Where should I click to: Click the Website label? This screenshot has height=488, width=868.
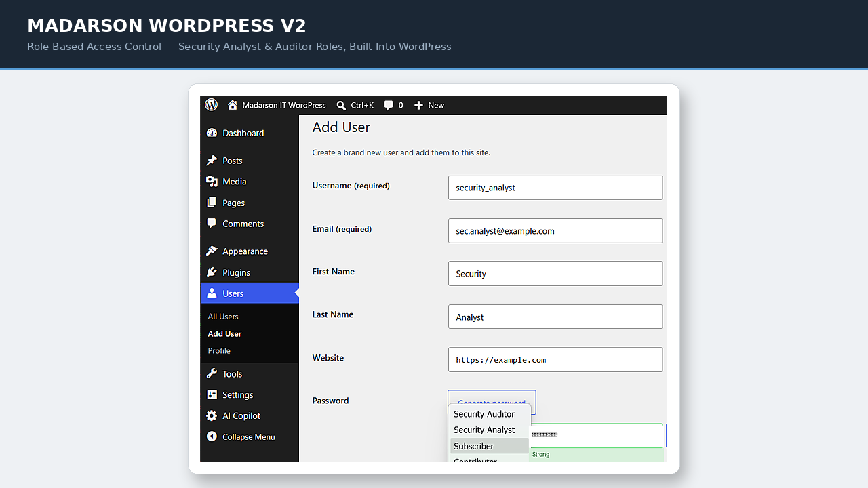[x=328, y=358]
